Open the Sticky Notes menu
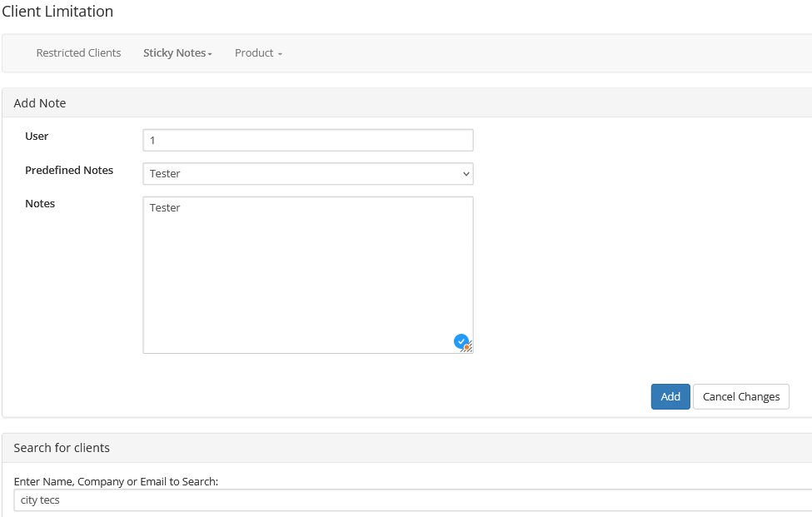This screenshot has height=517, width=812. click(177, 52)
